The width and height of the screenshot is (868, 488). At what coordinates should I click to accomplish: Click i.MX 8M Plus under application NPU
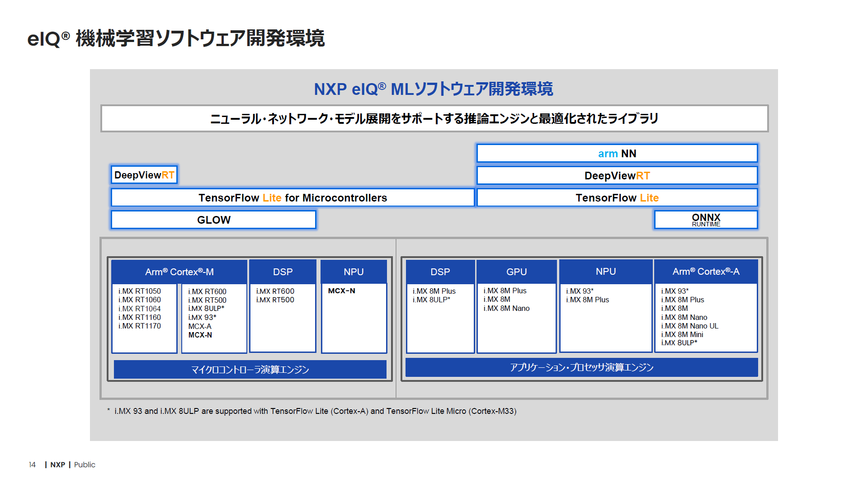[588, 300]
